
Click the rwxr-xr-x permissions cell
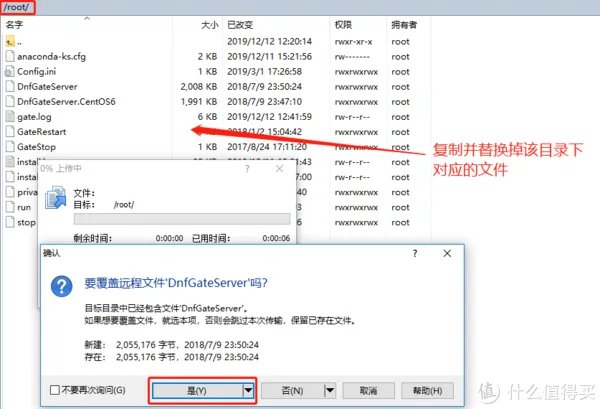pyautogui.click(x=354, y=42)
